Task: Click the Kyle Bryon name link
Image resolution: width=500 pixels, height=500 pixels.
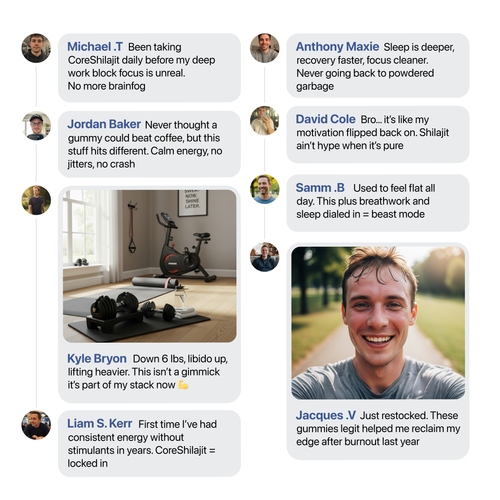Action: pos(97,359)
